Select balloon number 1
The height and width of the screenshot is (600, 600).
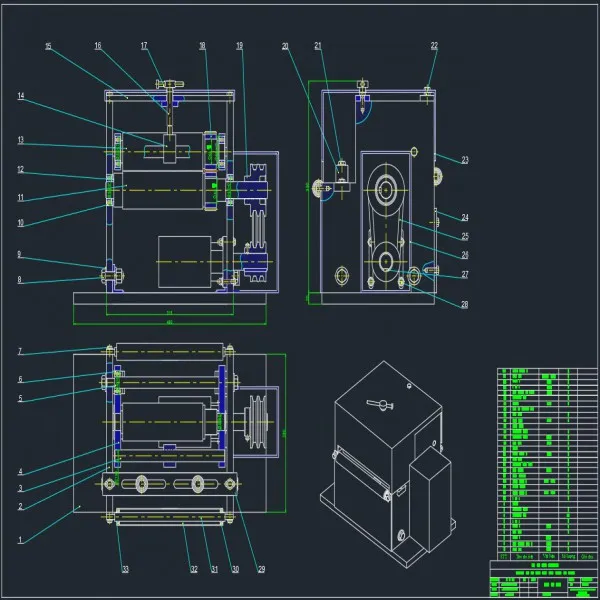[20, 540]
